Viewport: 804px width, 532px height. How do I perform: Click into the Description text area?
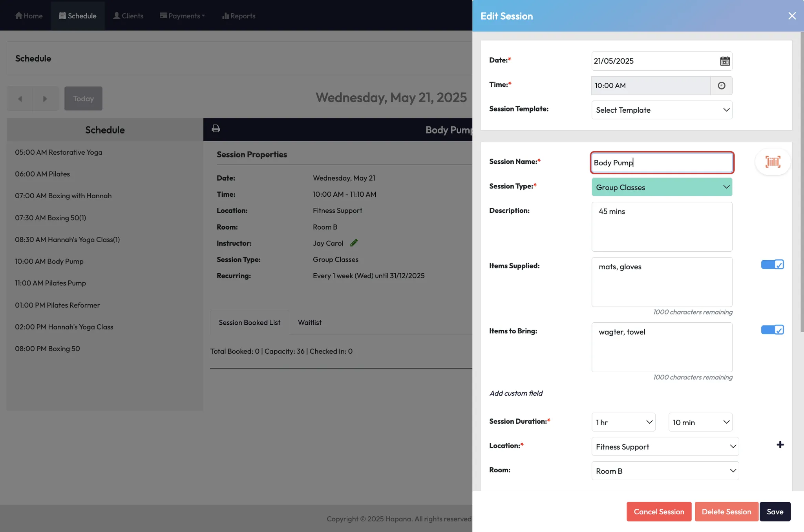[x=661, y=227]
